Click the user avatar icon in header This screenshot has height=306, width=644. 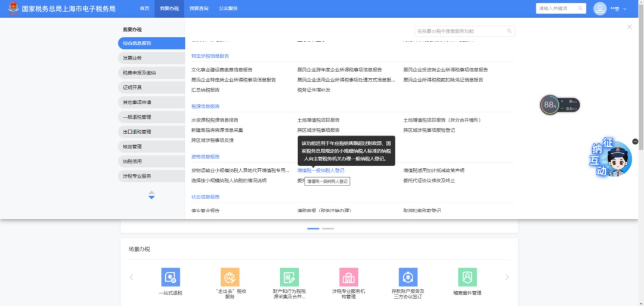(600, 8)
